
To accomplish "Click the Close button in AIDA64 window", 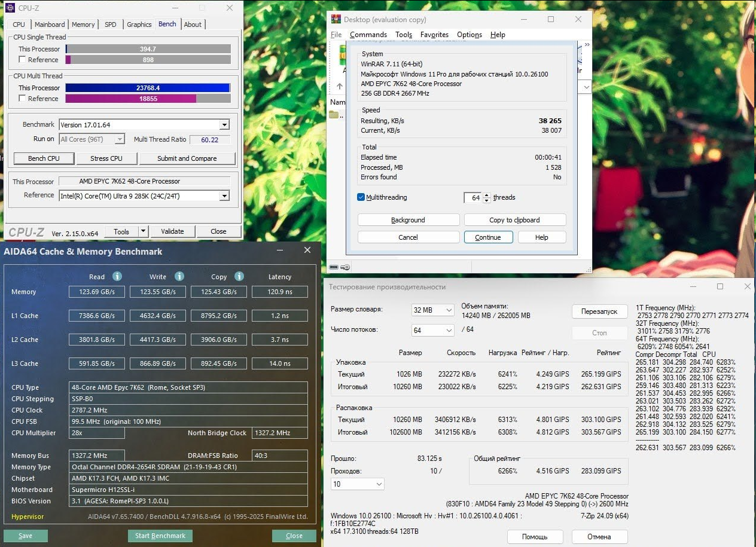I will pos(294,536).
